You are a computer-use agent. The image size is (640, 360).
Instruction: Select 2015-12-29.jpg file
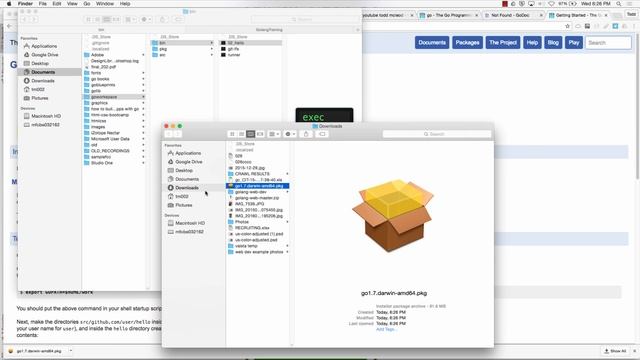(x=250, y=168)
